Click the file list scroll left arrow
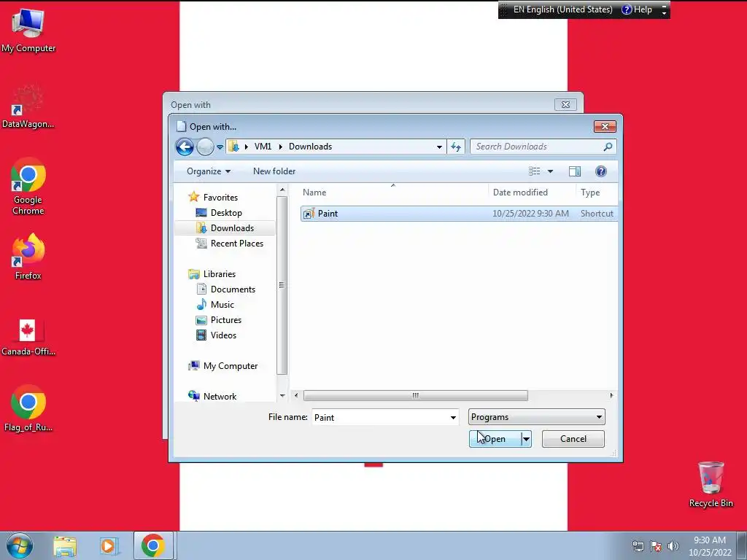The height and width of the screenshot is (560, 747). (x=296, y=396)
